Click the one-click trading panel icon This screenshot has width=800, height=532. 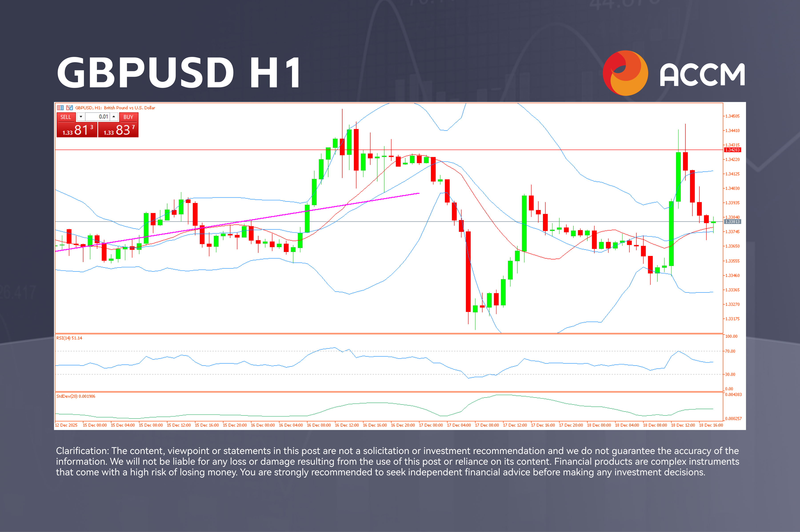pos(69,108)
